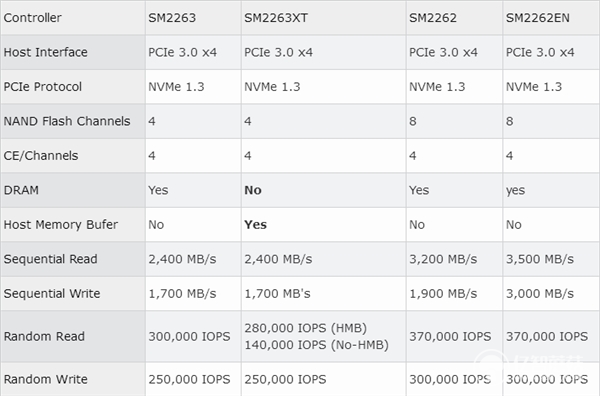600x396 pixels.
Task: Click the CE/Channels row label
Action: point(41,156)
